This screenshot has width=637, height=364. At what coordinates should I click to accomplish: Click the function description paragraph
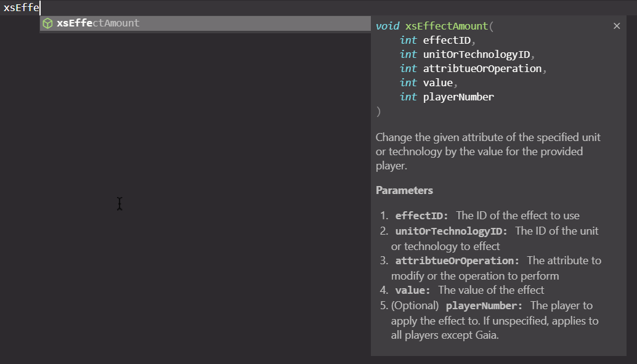click(x=488, y=152)
